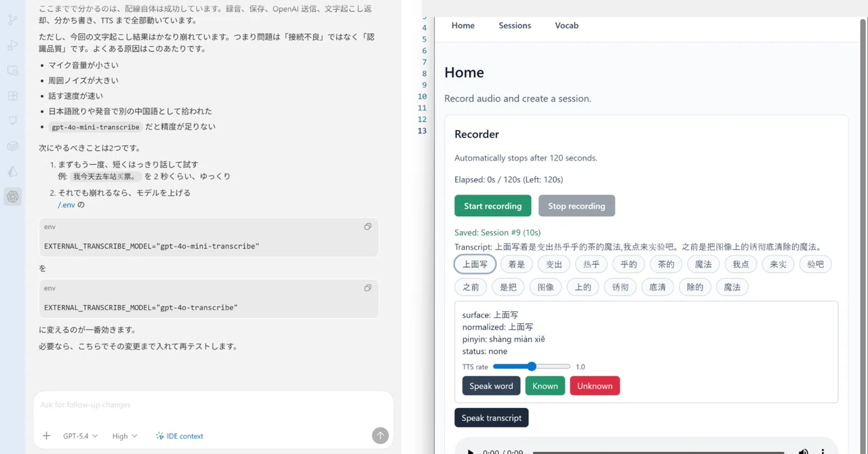Open audio player more options menu
This screenshot has width=868, height=454.
823,452
